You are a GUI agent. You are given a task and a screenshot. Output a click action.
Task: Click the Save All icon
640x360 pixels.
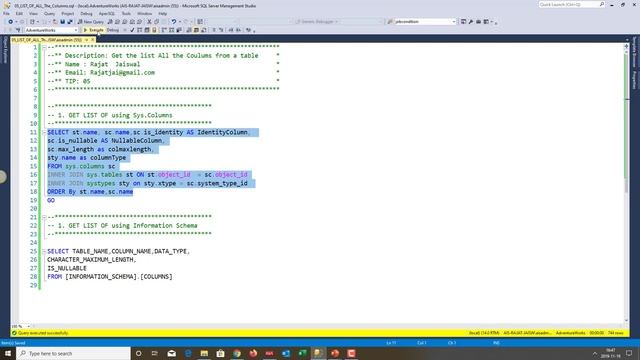(70, 22)
